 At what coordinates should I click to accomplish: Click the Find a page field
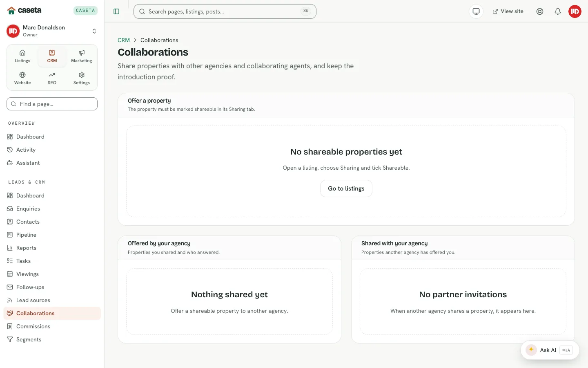tap(52, 104)
